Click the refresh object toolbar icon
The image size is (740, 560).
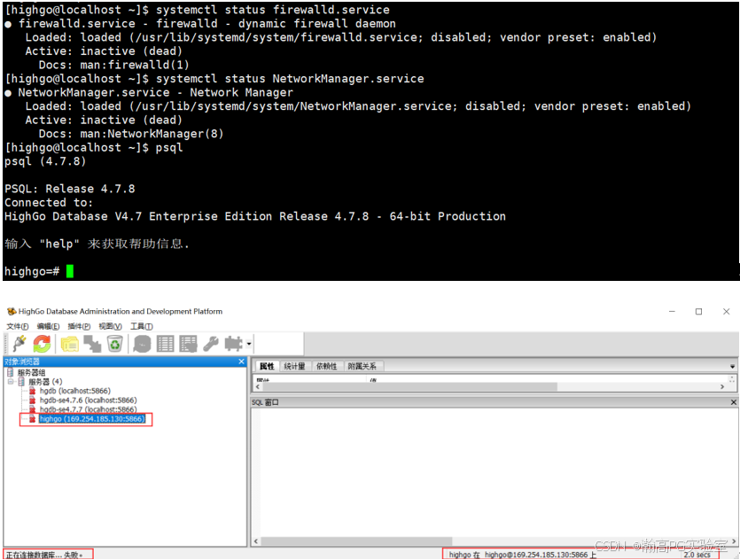[42, 344]
